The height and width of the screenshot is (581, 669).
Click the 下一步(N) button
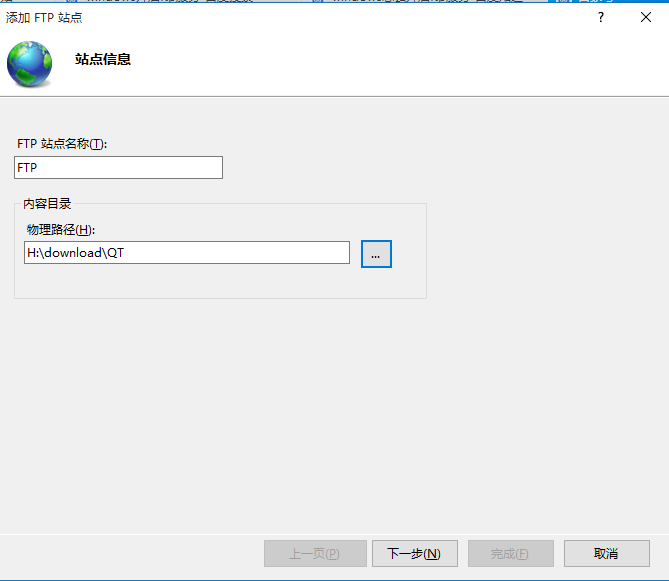pyautogui.click(x=415, y=554)
